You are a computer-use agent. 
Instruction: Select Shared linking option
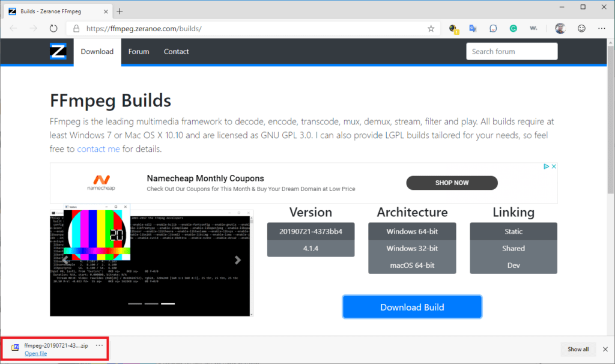(x=513, y=248)
